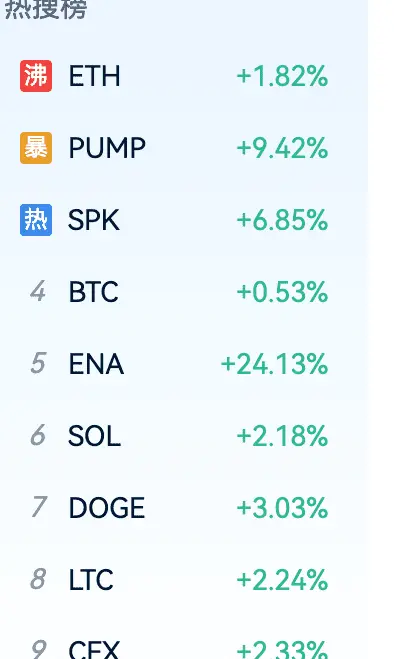Click the red 沸 badge beside ETH
The width and height of the screenshot is (394, 659).
(36, 76)
